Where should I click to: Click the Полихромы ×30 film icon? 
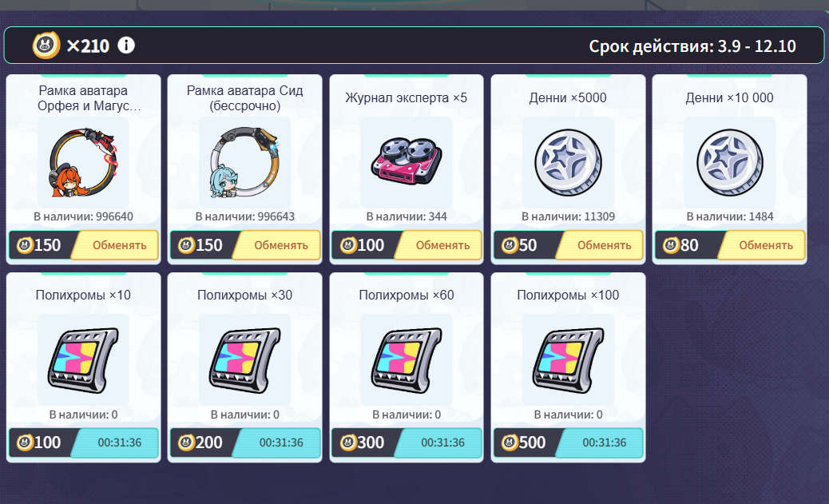pyautogui.click(x=245, y=360)
